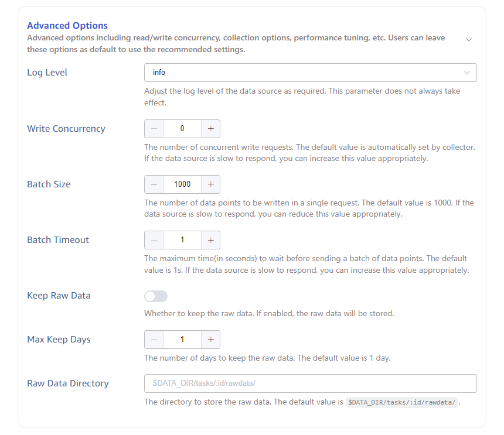504x435 pixels.
Task: Click the default rawdata path code snippet
Action: click(402, 403)
